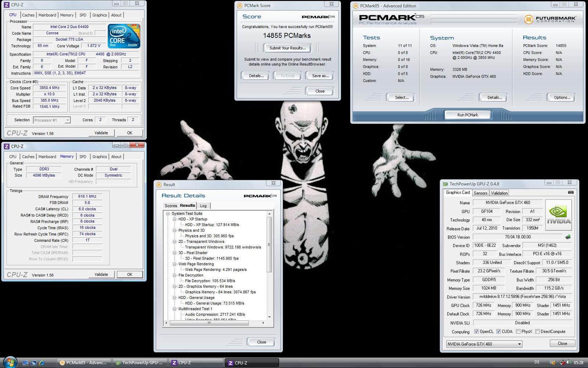Viewport: 588px width, 368px height.
Task: Click the network connection tray icon
Action: point(562,362)
